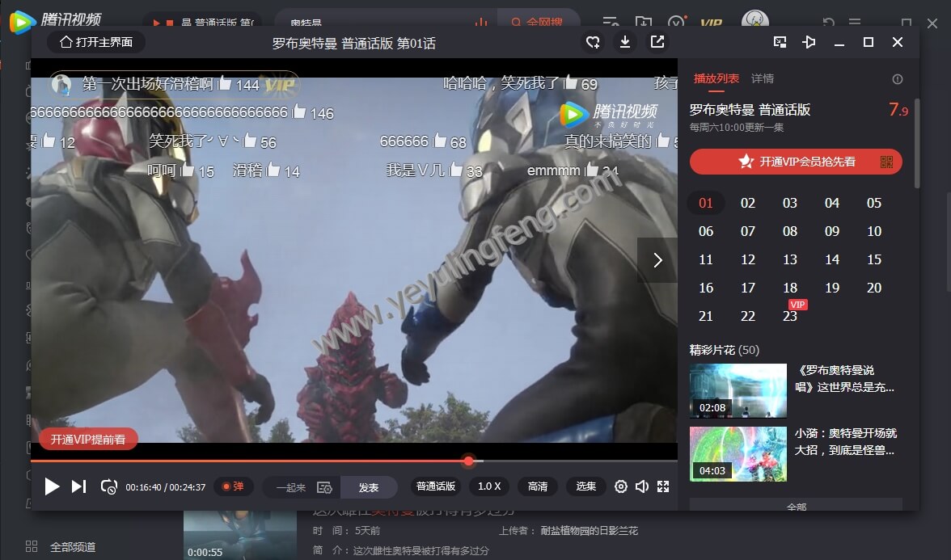This screenshot has height=560, width=951.
Task: Like the 哈哈哈，笑死我了 comment
Action: click(570, 83)
